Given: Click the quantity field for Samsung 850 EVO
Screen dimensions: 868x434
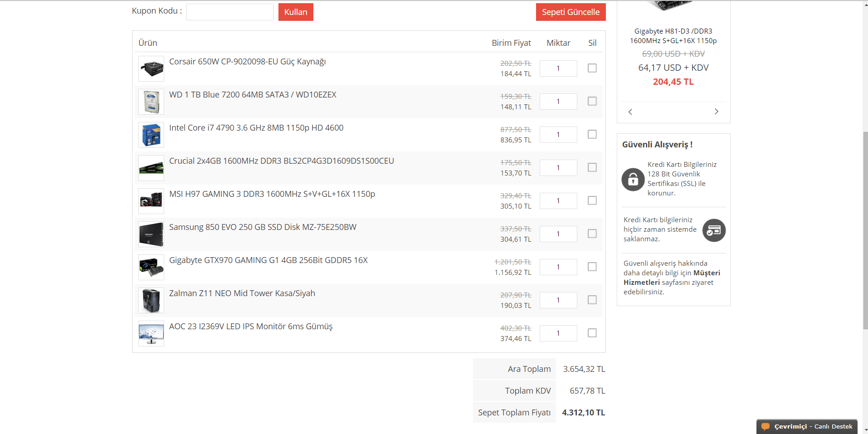Looking at the screenshot, I should point(558,234).
